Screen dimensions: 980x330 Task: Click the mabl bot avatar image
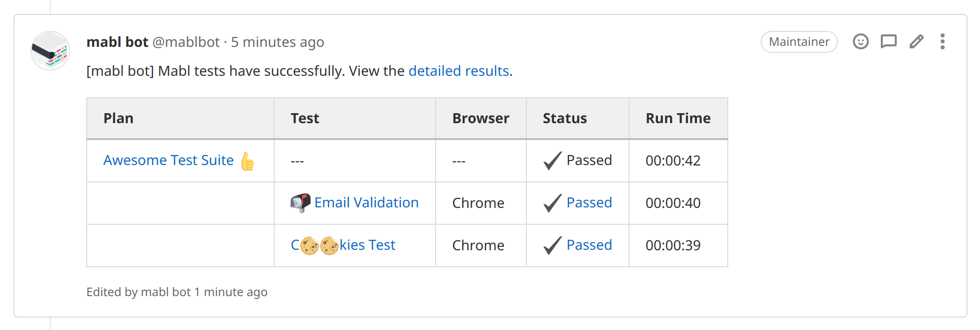pos(50,51)
